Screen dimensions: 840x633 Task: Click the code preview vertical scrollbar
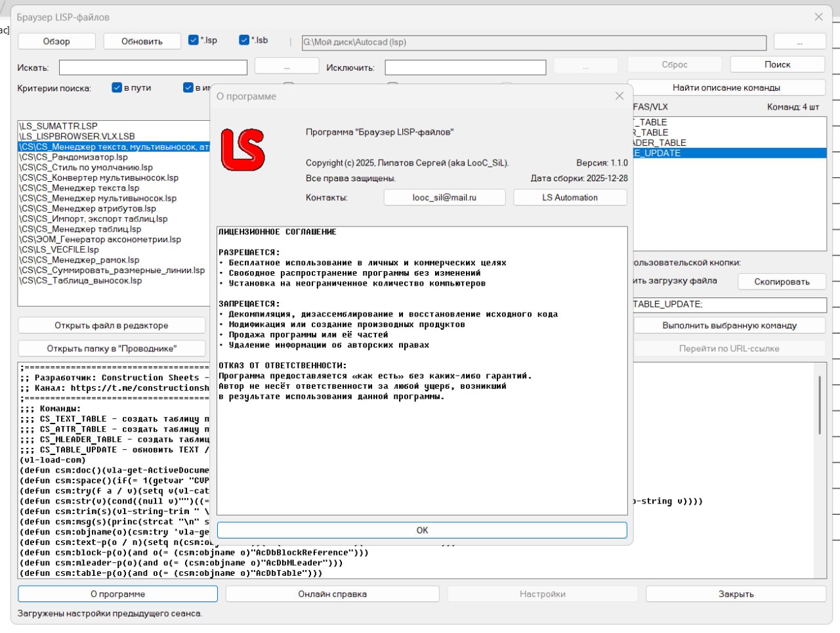point(820,404)
